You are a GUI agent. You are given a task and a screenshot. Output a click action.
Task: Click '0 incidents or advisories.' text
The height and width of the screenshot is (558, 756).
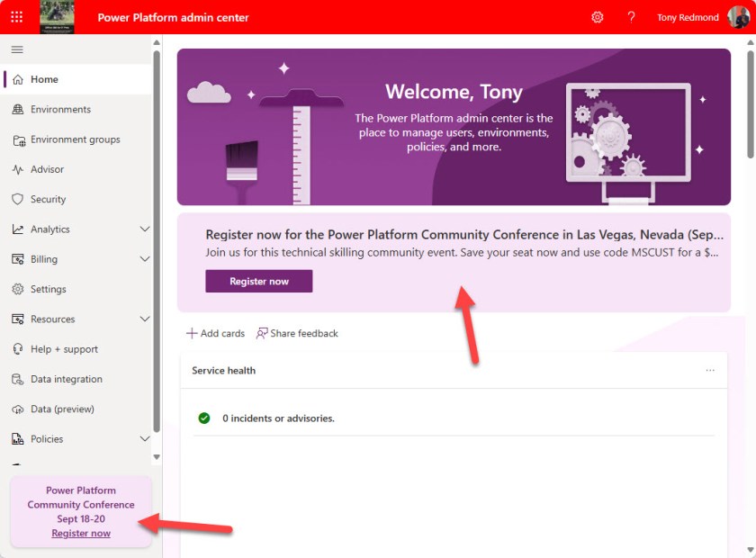point(278,418)
